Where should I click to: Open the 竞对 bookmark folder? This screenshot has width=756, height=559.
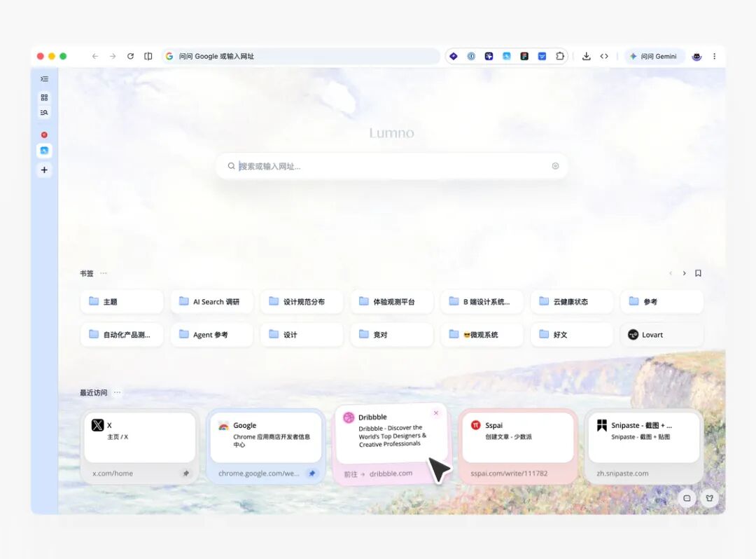pyautogui.click(x=392, y=335)
